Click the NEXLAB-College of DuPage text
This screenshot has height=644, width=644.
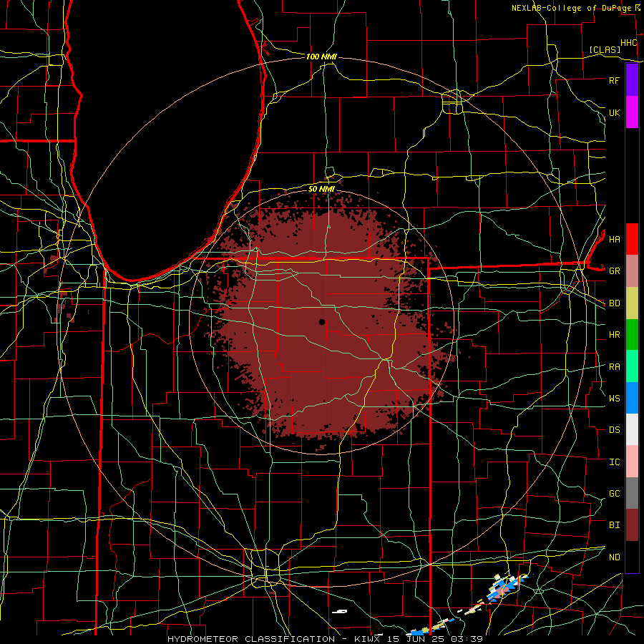571,8
